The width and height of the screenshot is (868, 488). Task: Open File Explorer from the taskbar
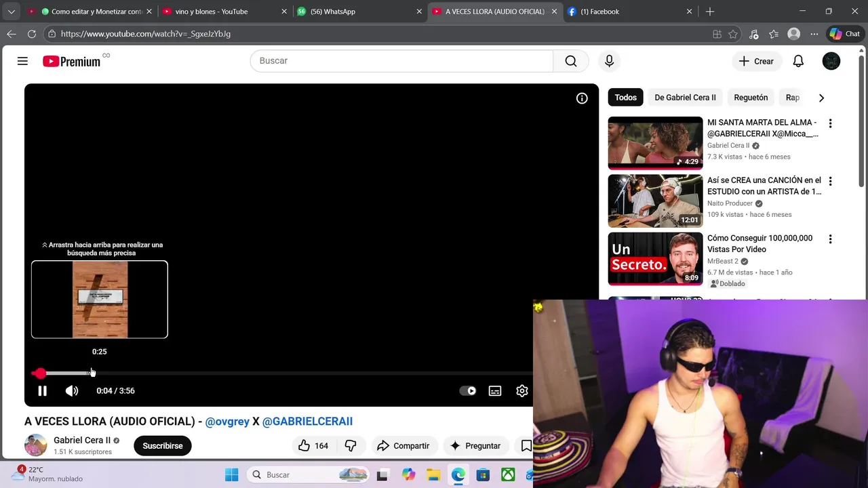click(433, 474)
